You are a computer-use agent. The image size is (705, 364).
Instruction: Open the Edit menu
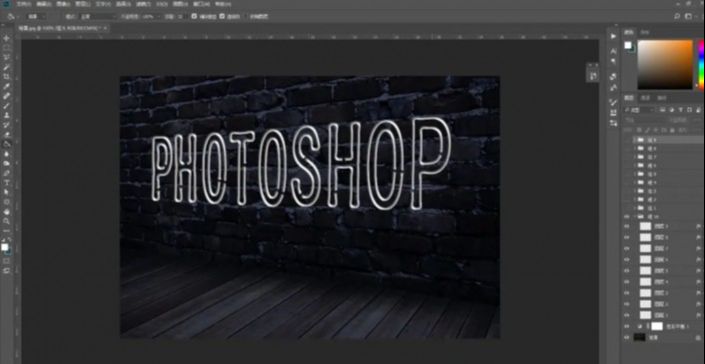coord(44,4)
